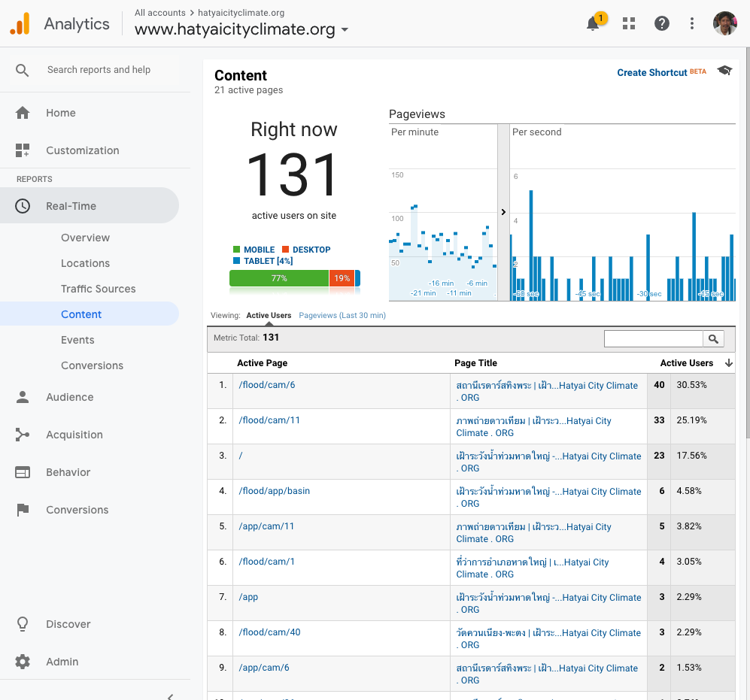750x700 pixels.
Task: Click Create Shortcut link
Action: click(652, 73)
